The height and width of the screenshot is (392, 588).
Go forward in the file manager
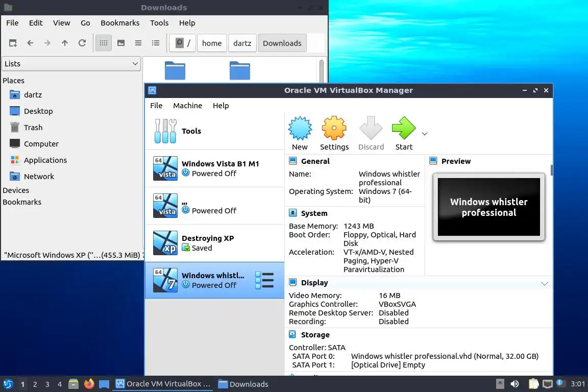[x=47, y=43]
